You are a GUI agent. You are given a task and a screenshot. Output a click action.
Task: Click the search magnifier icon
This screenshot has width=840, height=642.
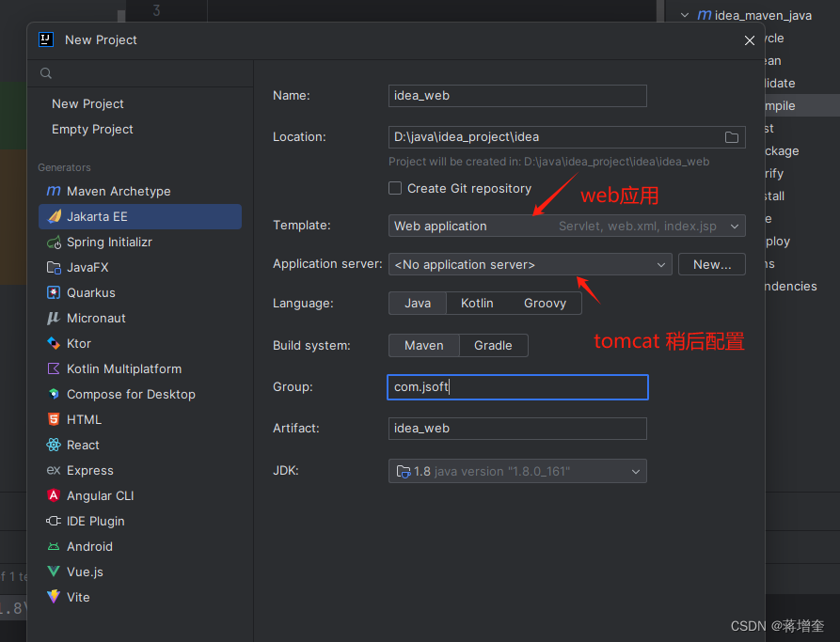click(46, 73)
